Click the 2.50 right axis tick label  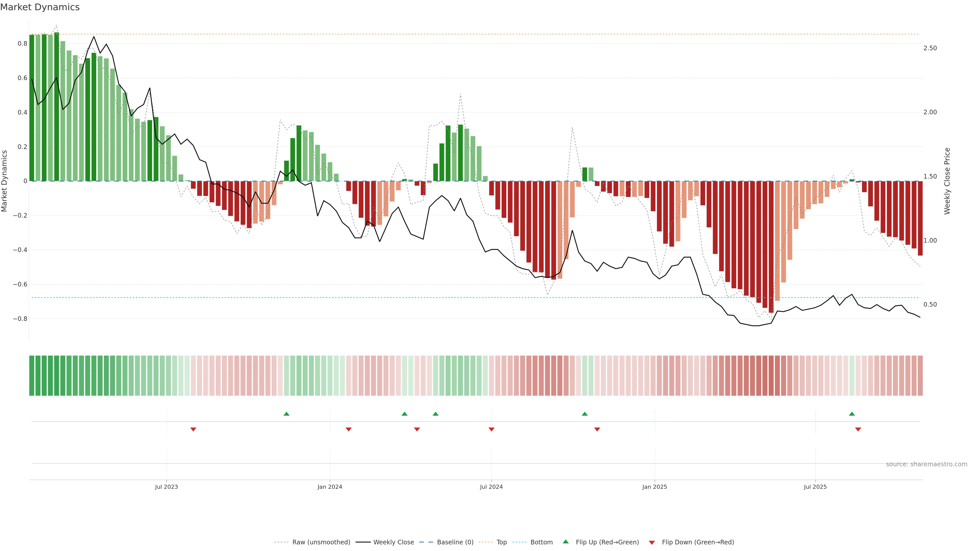click(x=930, y=48)
